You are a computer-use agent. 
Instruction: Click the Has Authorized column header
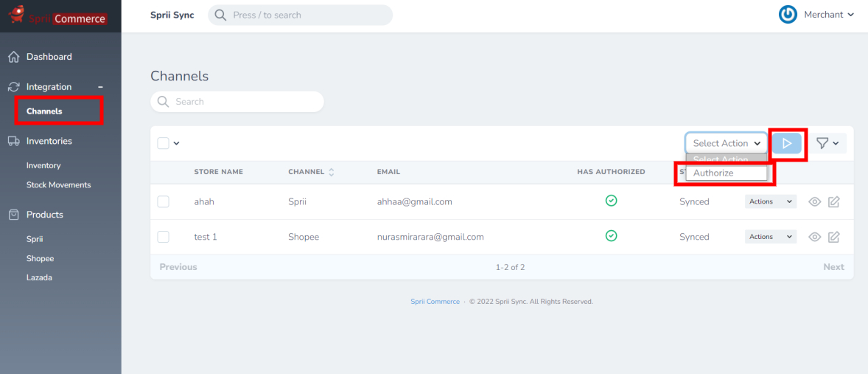click(x=611, y=172)
